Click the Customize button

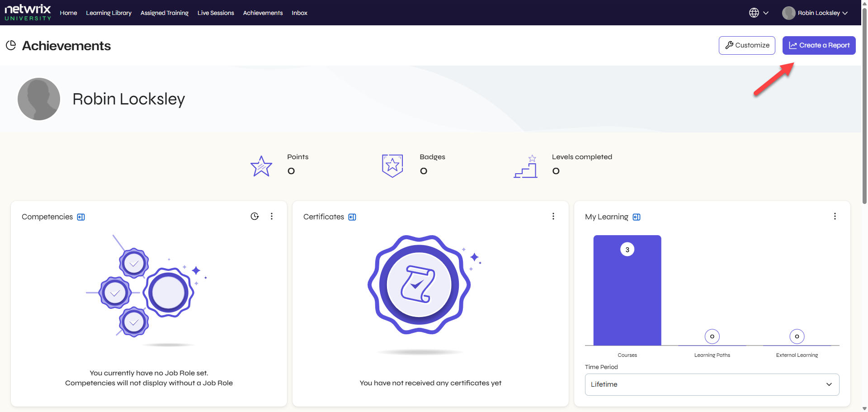(x=747, y=45)
